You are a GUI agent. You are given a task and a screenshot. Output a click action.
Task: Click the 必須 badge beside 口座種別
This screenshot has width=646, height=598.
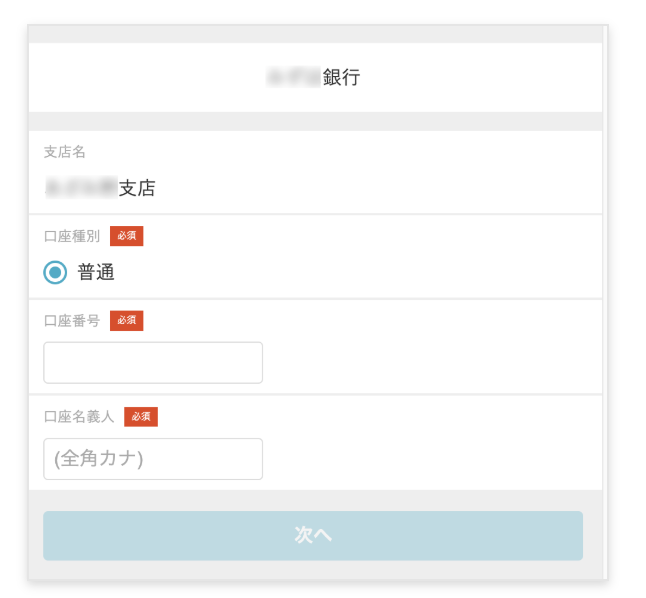pos(127,236)
